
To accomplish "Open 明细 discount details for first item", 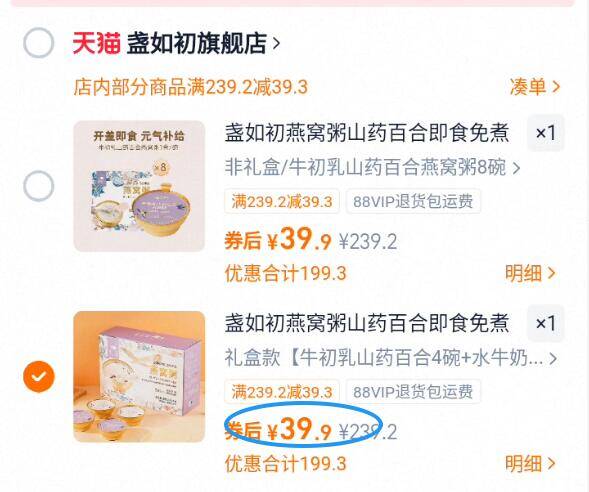I will (x=530, y=273).
